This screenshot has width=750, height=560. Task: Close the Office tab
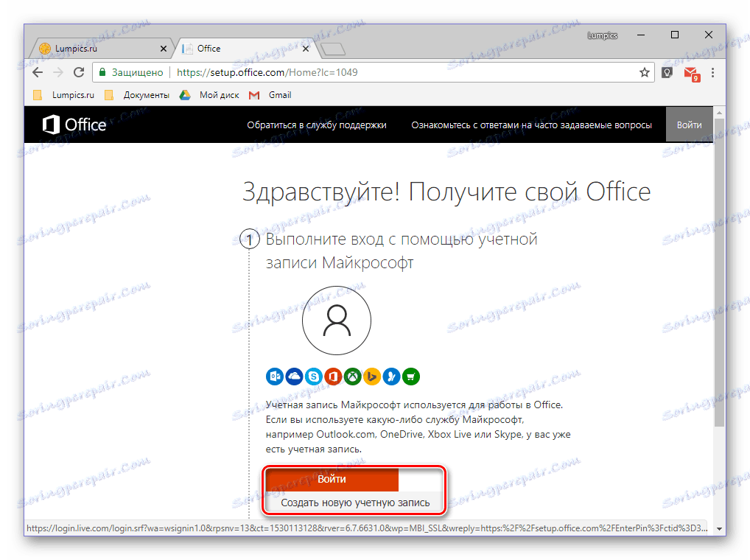tap(306, 49)
